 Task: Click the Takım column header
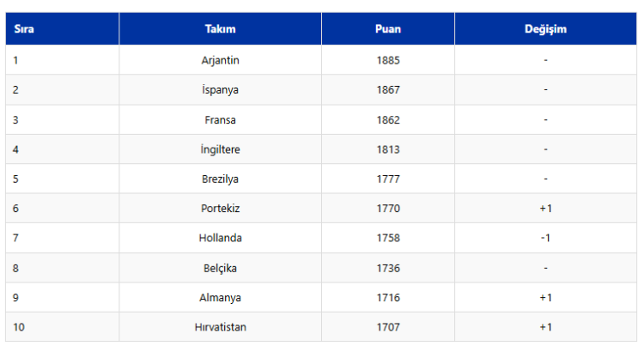coord(220,29)
